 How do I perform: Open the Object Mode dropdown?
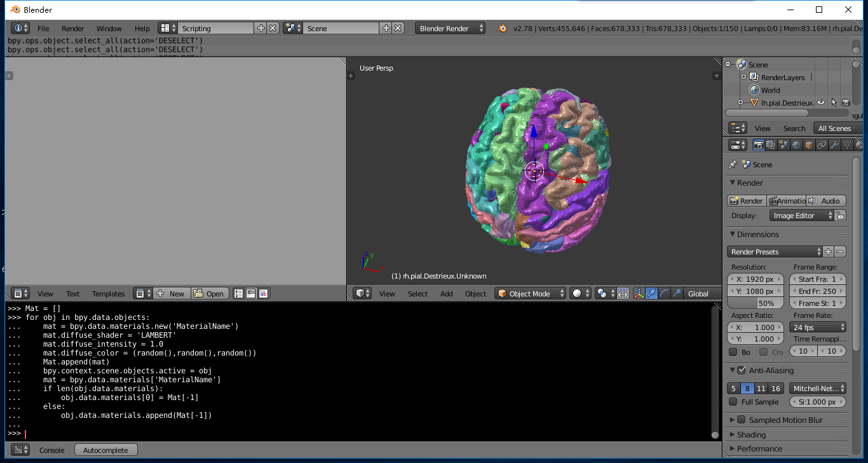click(x=531, y=293)
